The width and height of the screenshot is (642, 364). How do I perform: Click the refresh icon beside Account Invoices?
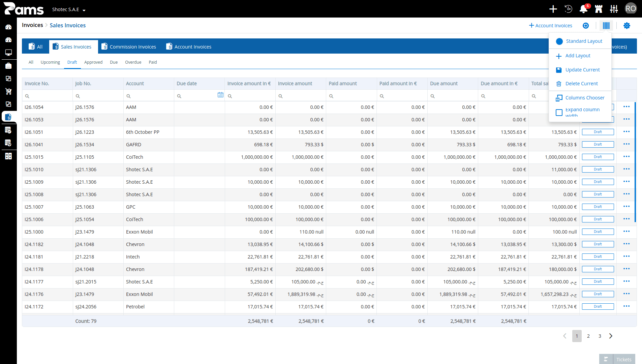(586, 26)
